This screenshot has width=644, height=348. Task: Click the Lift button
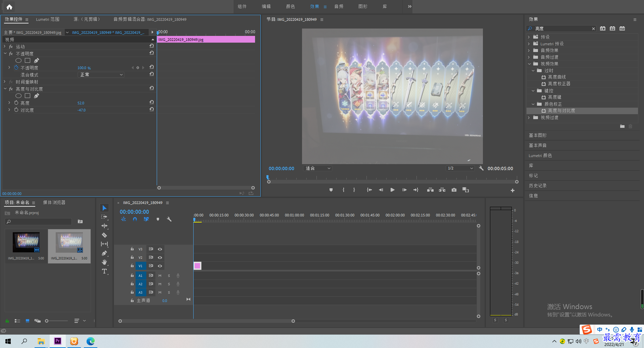[430, 190]
